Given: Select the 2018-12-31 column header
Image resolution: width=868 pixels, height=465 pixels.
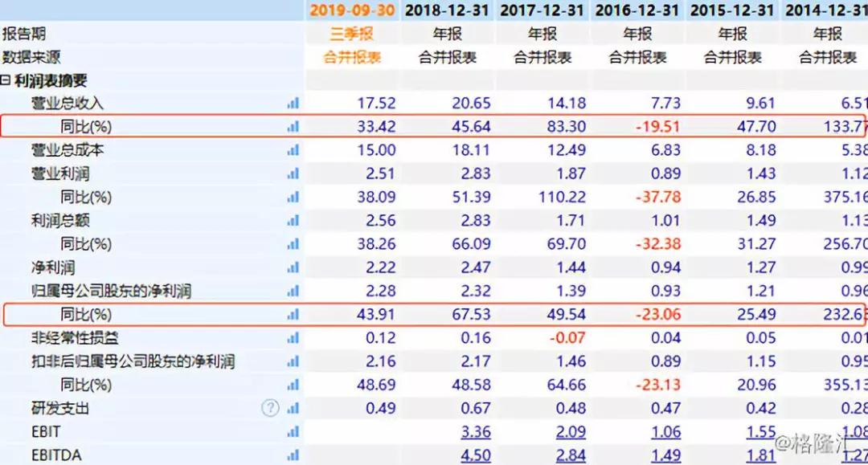Looking at the screenshot, I should pyautogui.click(x=447, y=10).
